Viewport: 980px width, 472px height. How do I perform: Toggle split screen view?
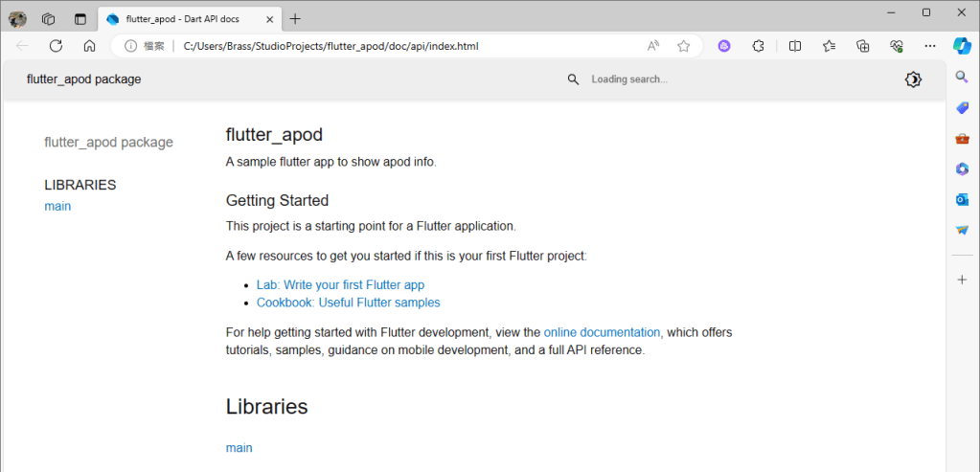794,46
